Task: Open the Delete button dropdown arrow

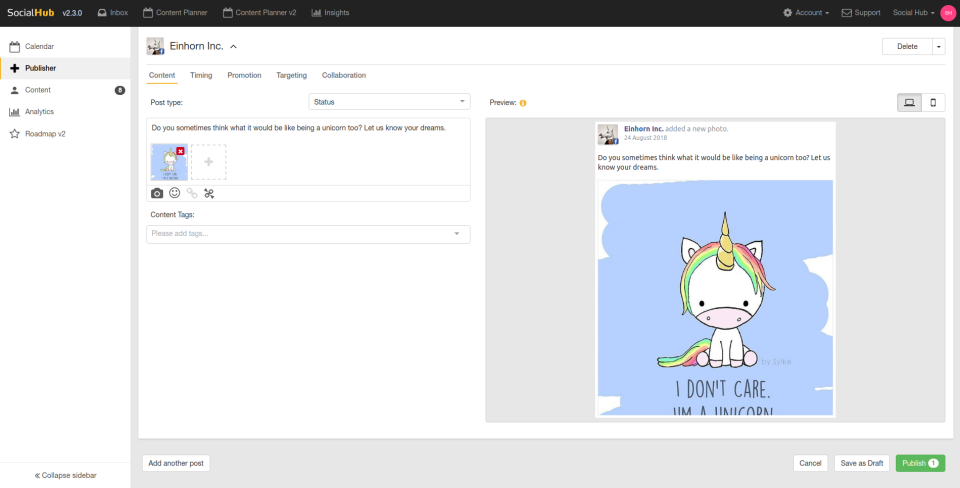Action: [939, 47]
